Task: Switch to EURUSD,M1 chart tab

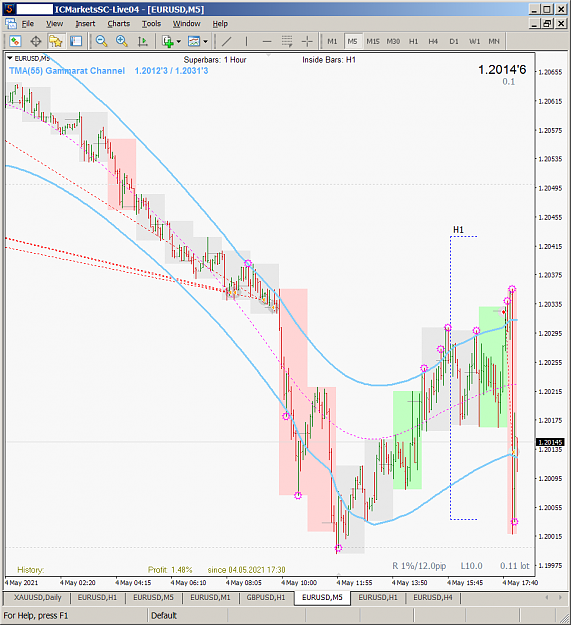Action: pyautogui.click(x=210, y=597)
